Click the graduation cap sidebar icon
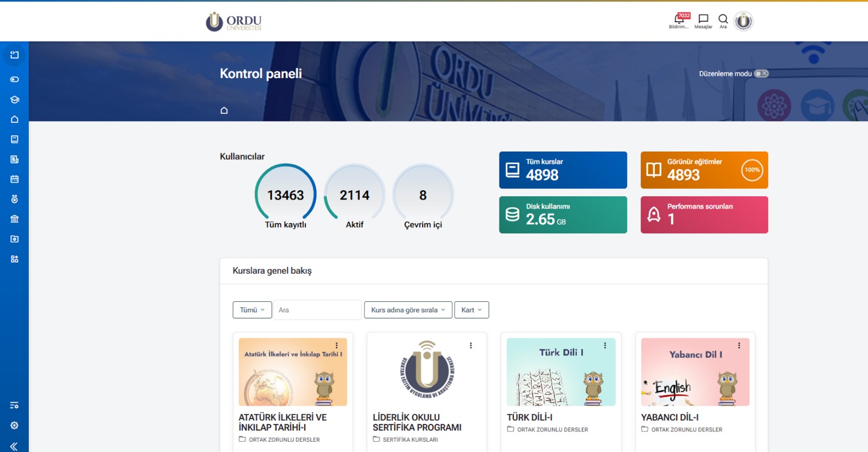Screen dimensions: 868x452 (15, 100)
